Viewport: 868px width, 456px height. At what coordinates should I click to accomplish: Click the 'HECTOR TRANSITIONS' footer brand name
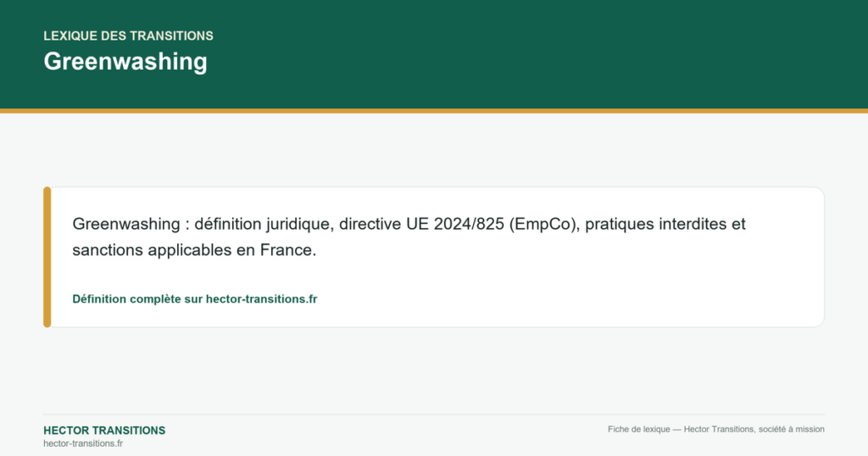(104, 431)
